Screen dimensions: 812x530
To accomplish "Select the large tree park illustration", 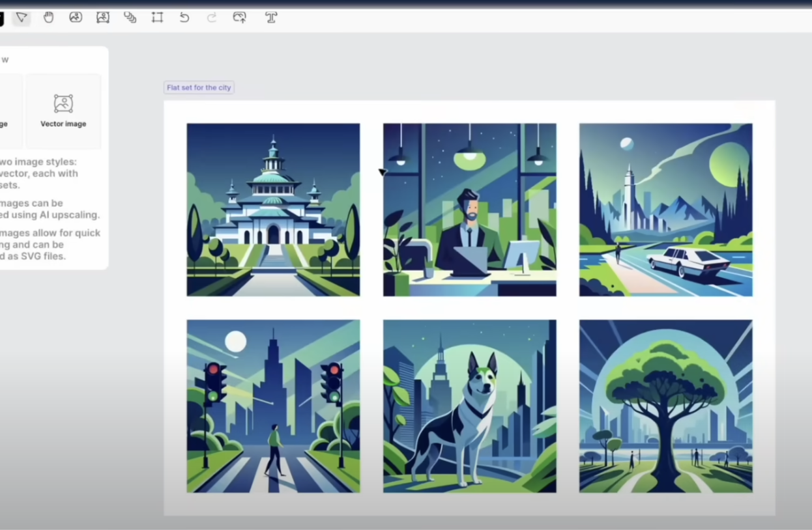I will point(665,406).
